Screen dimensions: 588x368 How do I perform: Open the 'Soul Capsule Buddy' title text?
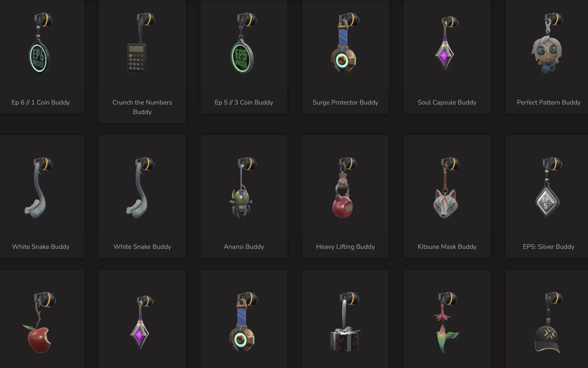(447, 102)
